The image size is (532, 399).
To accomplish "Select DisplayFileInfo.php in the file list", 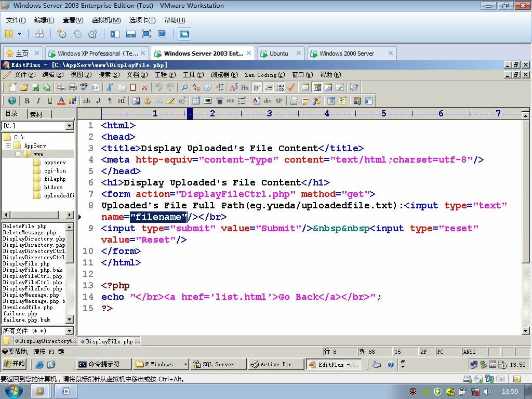I will (33, 289).
